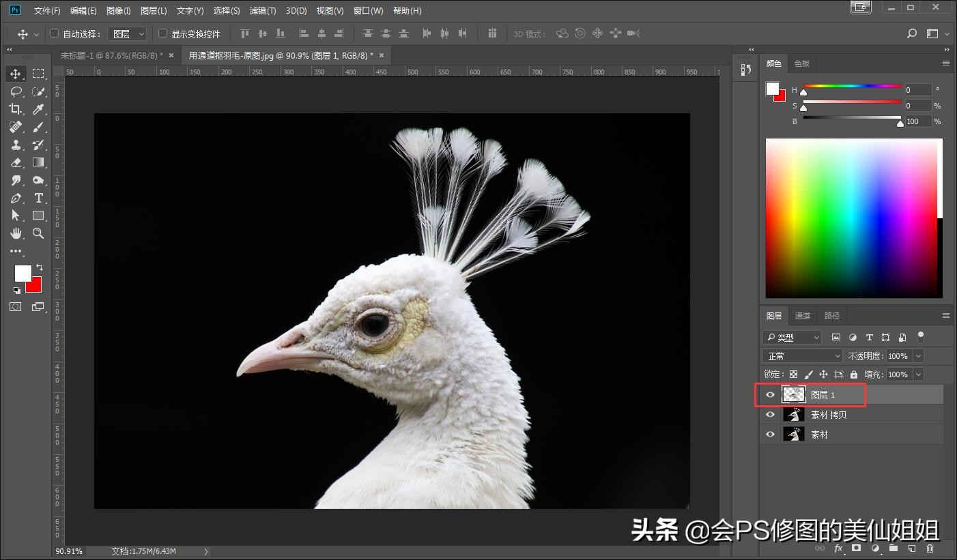This screenshot has width=957, height=560.
Task: Select the Hand tool
Action: [16, 233]
